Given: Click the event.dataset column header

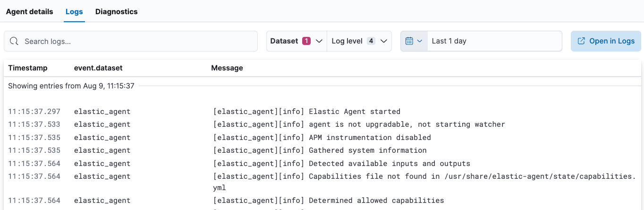Looking at the screenshot, I should 98,68.
